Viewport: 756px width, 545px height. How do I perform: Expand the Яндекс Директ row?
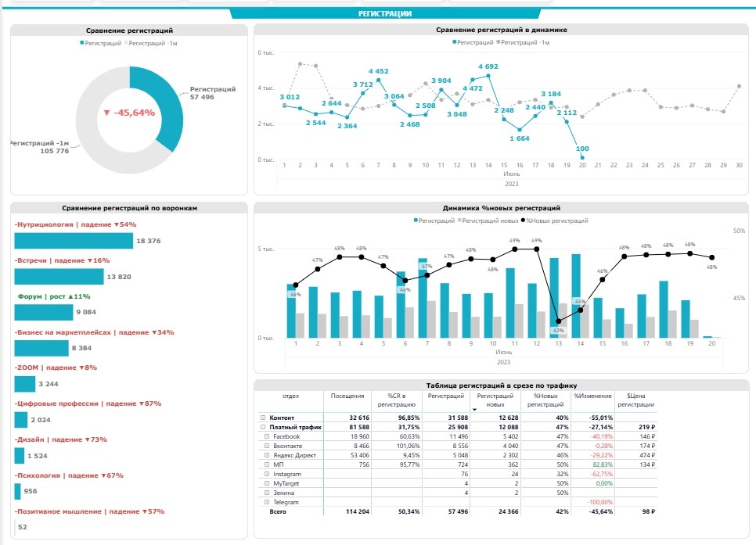(x=267, y=455)
